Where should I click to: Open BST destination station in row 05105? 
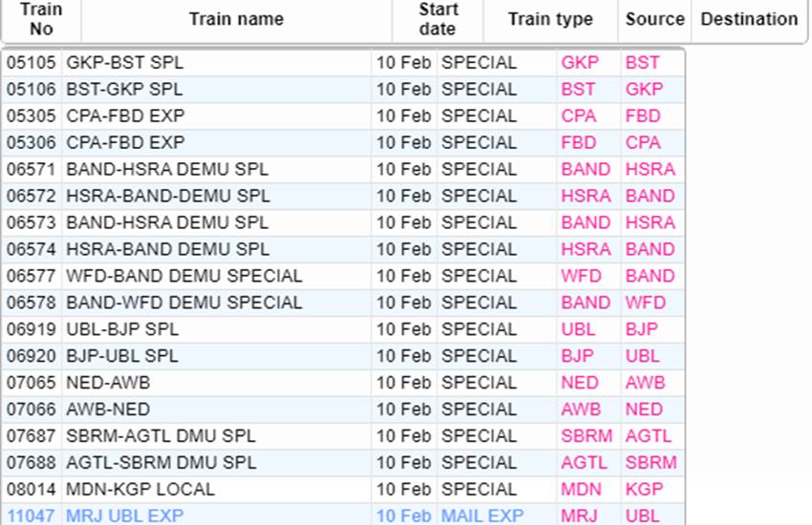(x=642, y=63)
